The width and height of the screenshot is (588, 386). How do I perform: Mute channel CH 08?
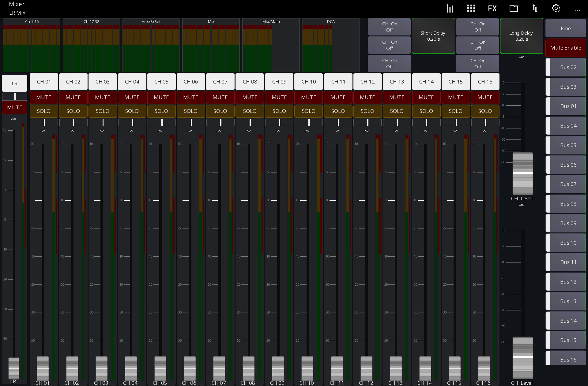coord(250,97)
